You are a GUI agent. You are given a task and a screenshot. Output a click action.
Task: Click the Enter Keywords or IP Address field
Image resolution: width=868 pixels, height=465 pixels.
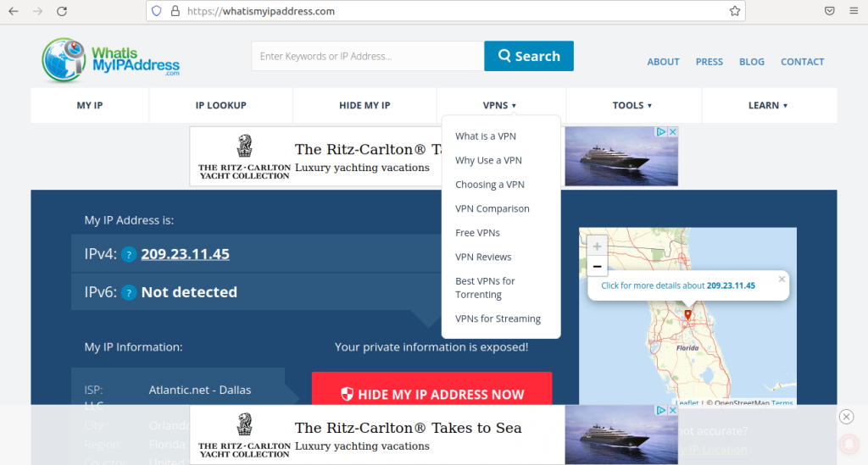click(x=368, y=56)
